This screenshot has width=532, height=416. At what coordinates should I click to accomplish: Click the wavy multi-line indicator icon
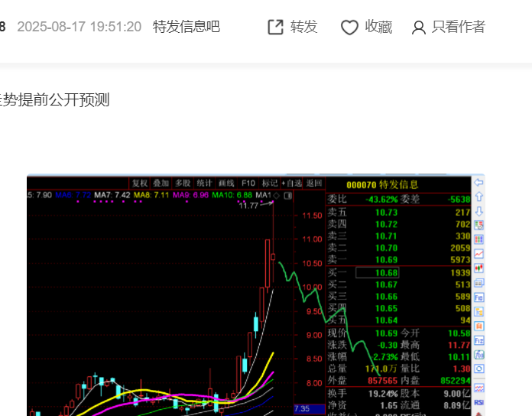(x=478, y=388)
